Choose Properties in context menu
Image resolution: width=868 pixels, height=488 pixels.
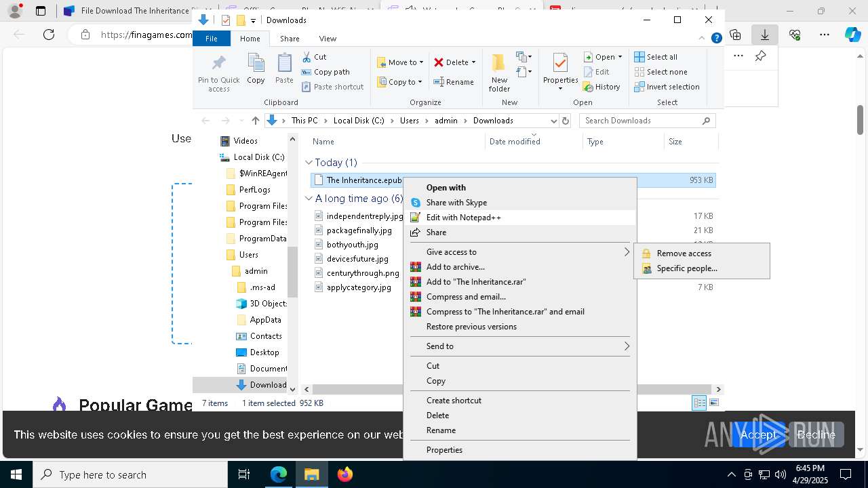point(519,450)
